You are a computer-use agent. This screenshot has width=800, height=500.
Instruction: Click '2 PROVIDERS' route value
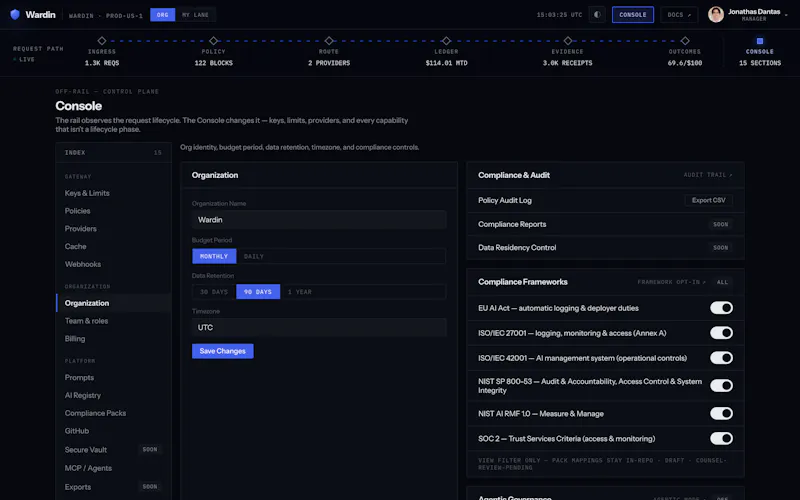(x=329, y=63)
